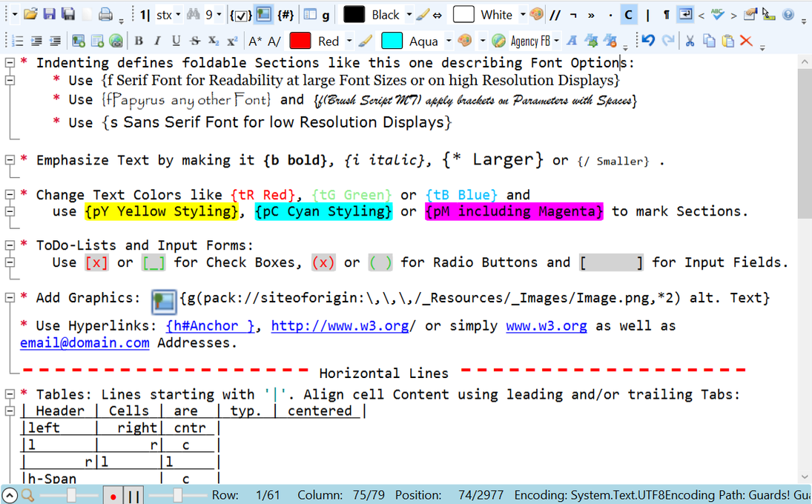Click the red X delete icon
This screenshot has height=504, width=812.
(x=746, y=40)
